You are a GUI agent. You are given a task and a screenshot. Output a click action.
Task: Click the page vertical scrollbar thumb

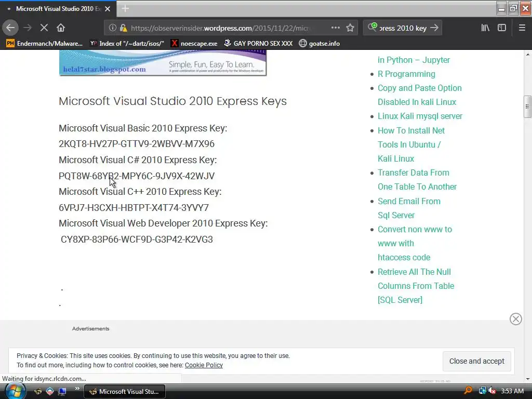527,107
